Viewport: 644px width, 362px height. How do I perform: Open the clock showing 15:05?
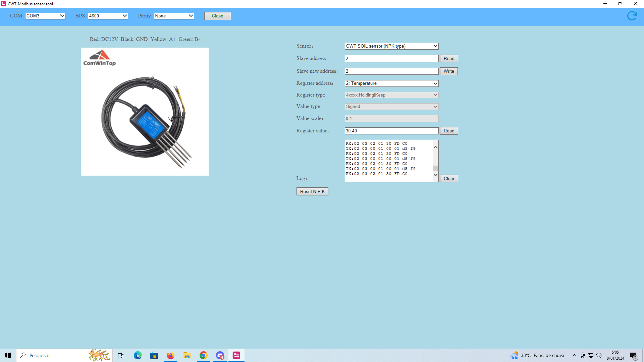614,355
